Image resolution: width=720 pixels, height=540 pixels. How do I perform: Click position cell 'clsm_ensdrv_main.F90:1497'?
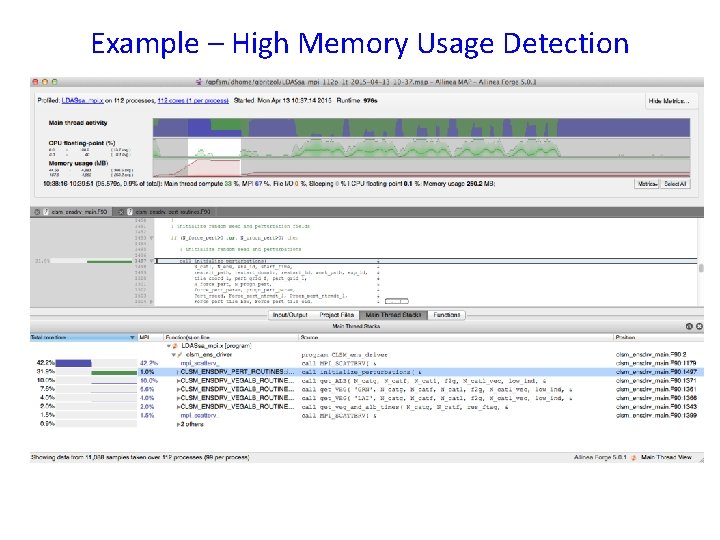[x=656, y=372]
